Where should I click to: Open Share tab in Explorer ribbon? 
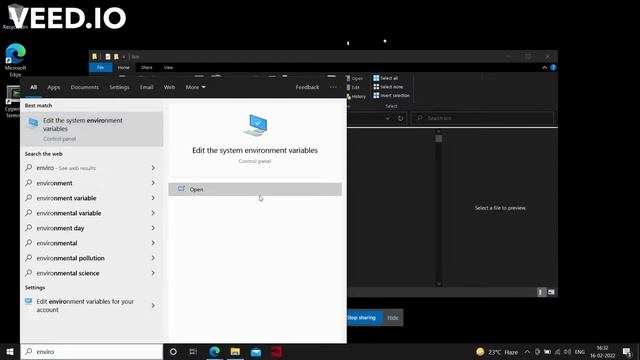(x=147, y=67)
